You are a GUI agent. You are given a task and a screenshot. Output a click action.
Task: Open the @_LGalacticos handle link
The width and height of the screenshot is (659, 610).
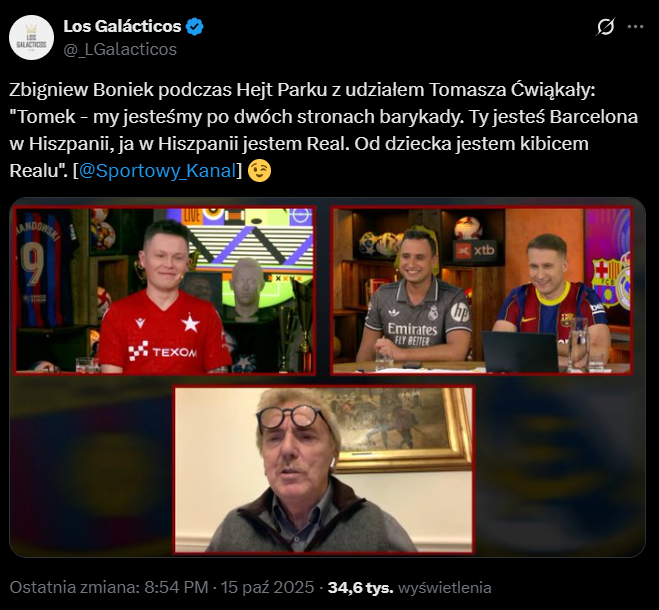[120, 49]
